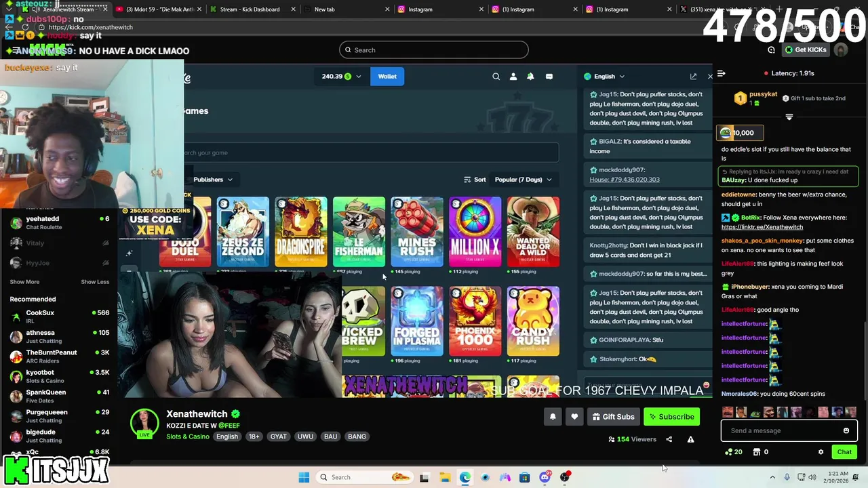
Task: Pop out the casino chat panel
Action: pyautogui.click(x=693, y=77)
